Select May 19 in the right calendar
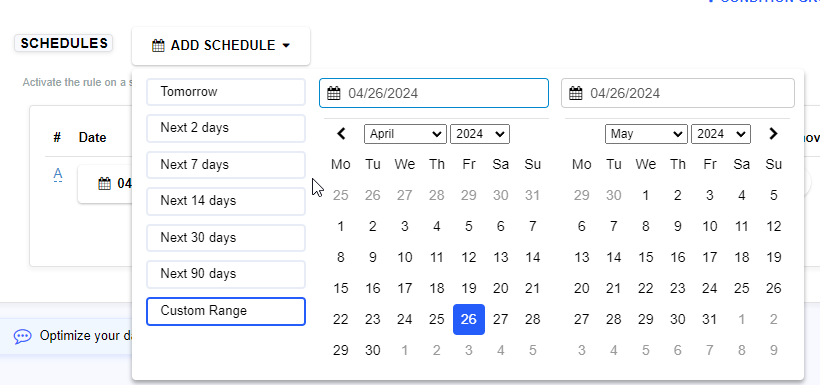The image size is (820, 385). [x=773, y=257]
